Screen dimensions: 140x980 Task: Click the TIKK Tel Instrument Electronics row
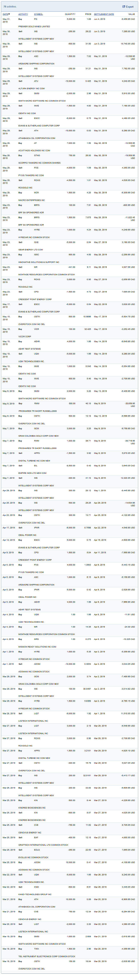click(x=69, y=952)
